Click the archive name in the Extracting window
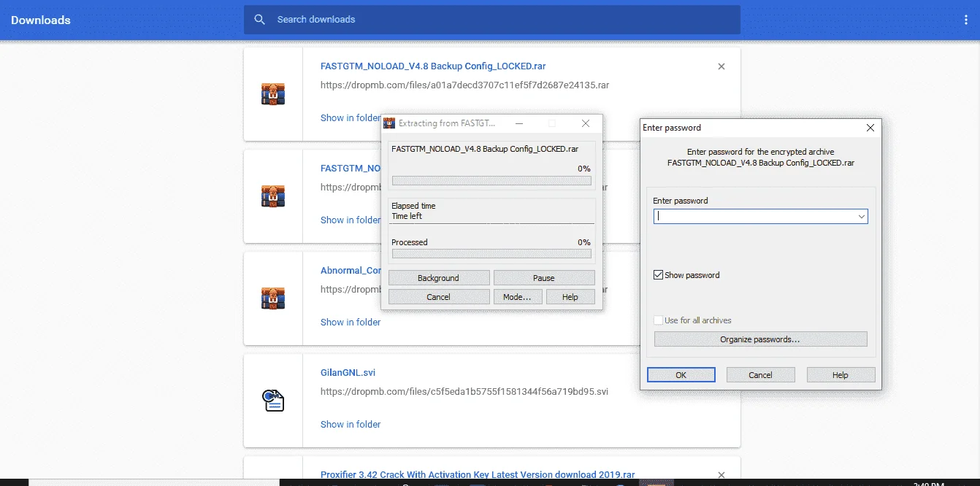Viewport: 980px width, 486px height. click(485, 149)
